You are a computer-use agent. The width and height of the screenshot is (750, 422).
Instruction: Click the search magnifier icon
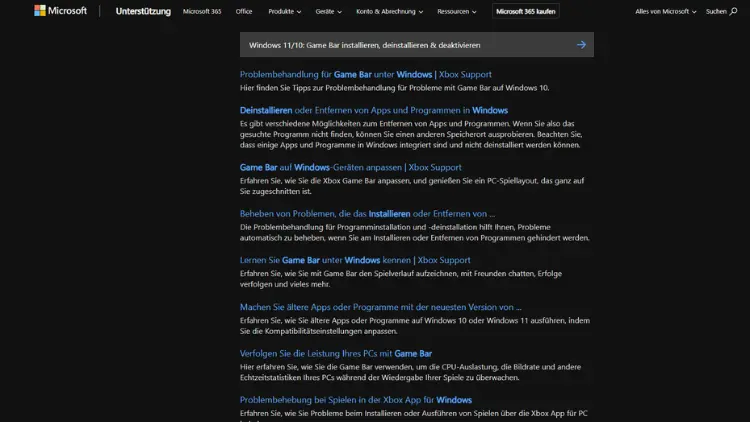(733, 11)
